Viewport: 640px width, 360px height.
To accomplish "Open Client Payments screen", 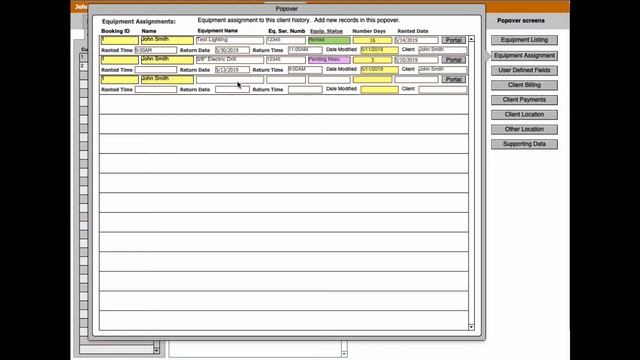I will pyautogui.click(x=524, y=100).
